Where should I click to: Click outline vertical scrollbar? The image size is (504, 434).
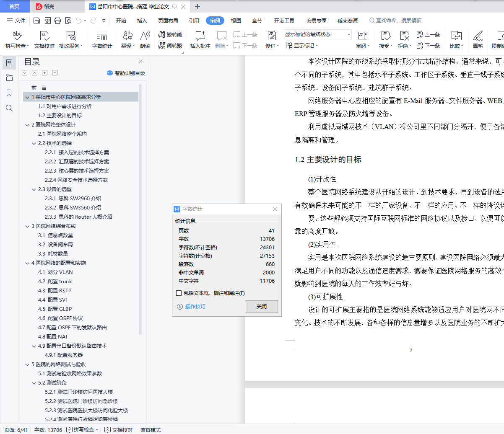(140, 209)
